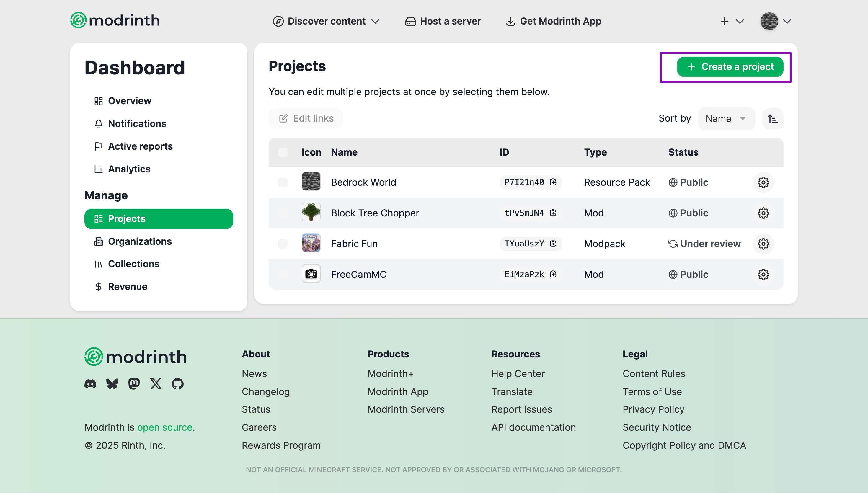Open the user avatar account menu
The image size is (868, 493).
click(x=775, y=21)
